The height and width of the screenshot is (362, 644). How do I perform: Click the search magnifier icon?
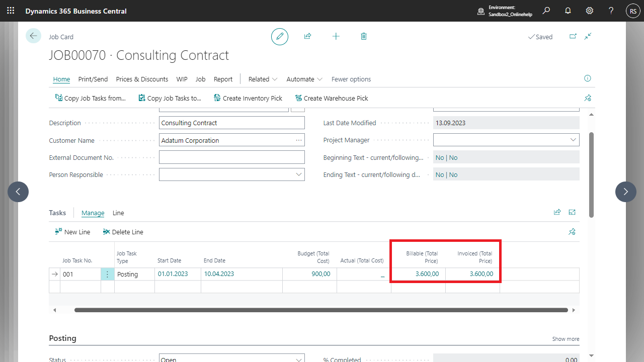[x=546, y=11]
